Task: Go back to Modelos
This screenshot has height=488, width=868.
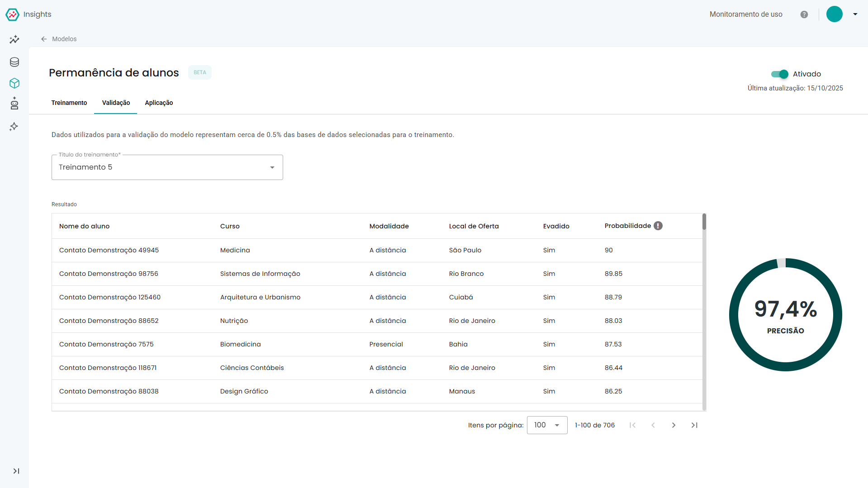Action: pyautogui.click(x=64, y=39)
